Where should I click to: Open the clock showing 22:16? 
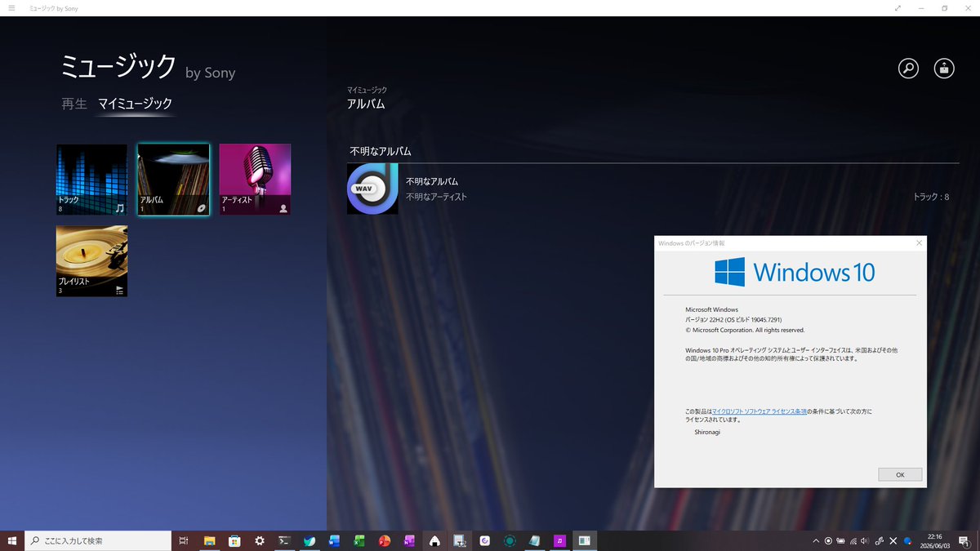(934, 540)
